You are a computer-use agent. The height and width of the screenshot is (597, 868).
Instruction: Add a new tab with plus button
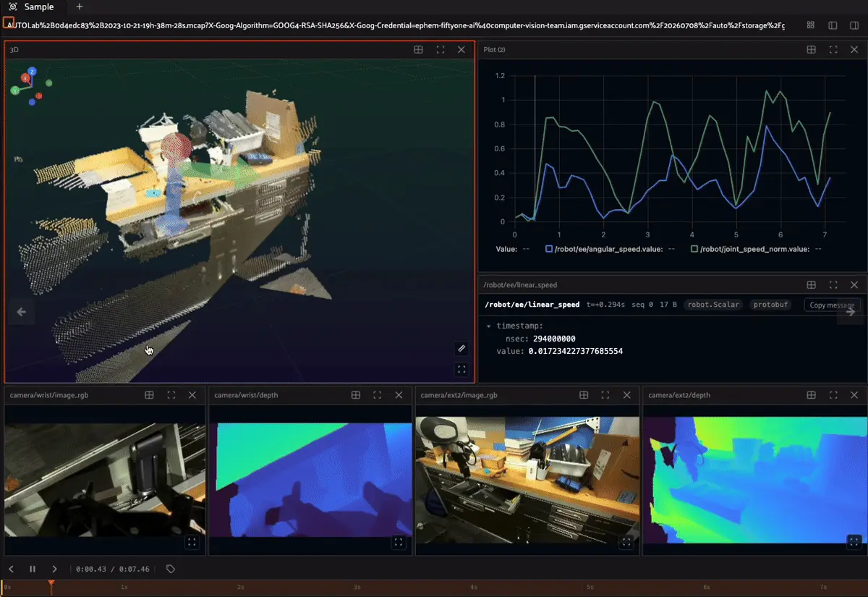(80, 7)
